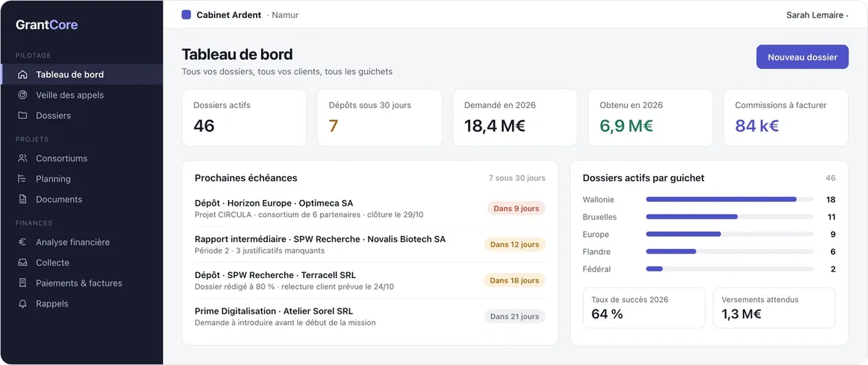Click the purple square logo by Cabinet Ardent

(x=186, y=14)
